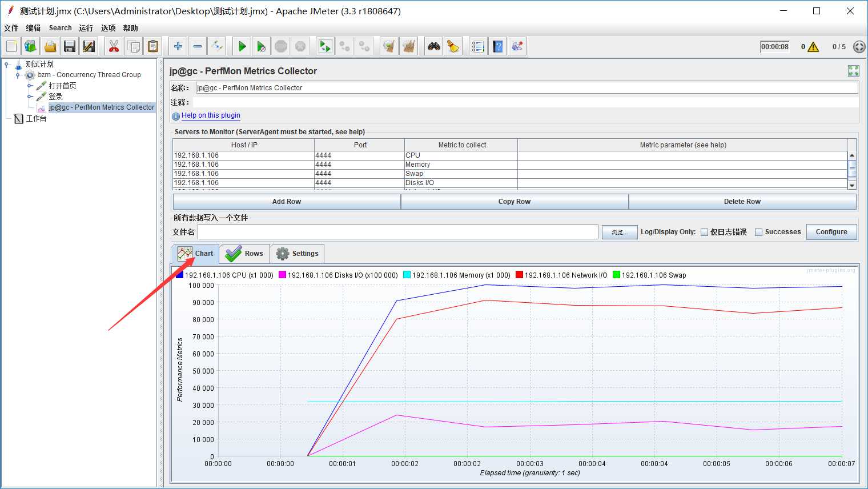Image resolution: width=868 pixels, height=489 pixels.
Task: Click the servers table scrollbar down arrow
Action: tap(852, 185)
